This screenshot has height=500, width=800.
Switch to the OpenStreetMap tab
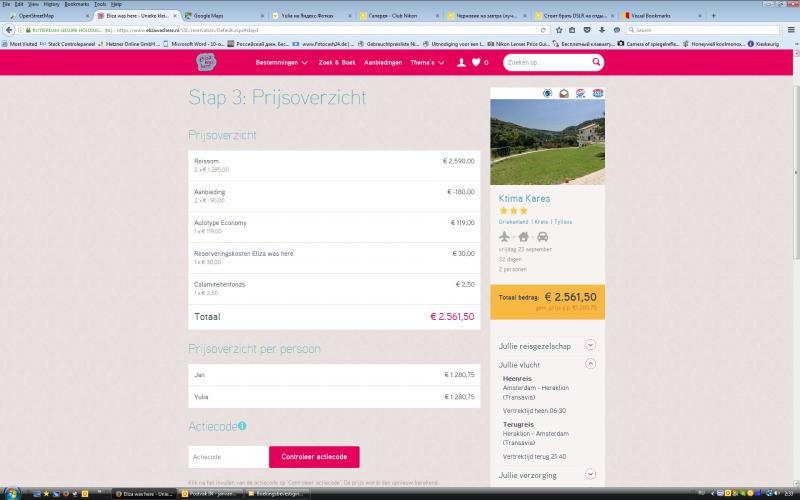coord(48,16)
